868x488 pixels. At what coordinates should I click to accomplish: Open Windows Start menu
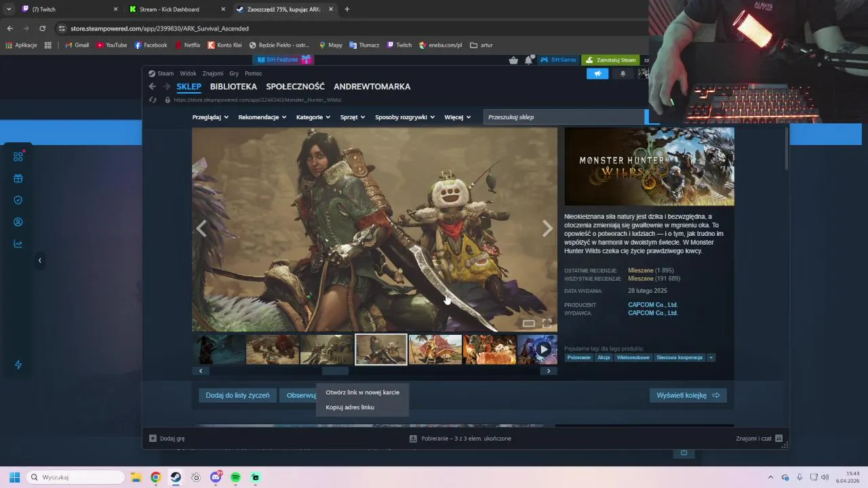(x=14, y=477)
